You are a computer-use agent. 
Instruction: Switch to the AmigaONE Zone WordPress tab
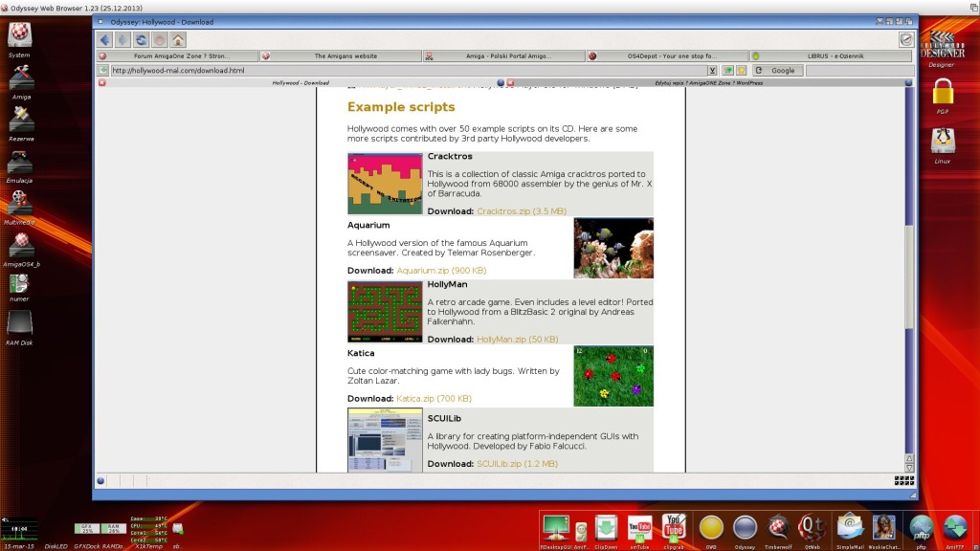point(709,82)
